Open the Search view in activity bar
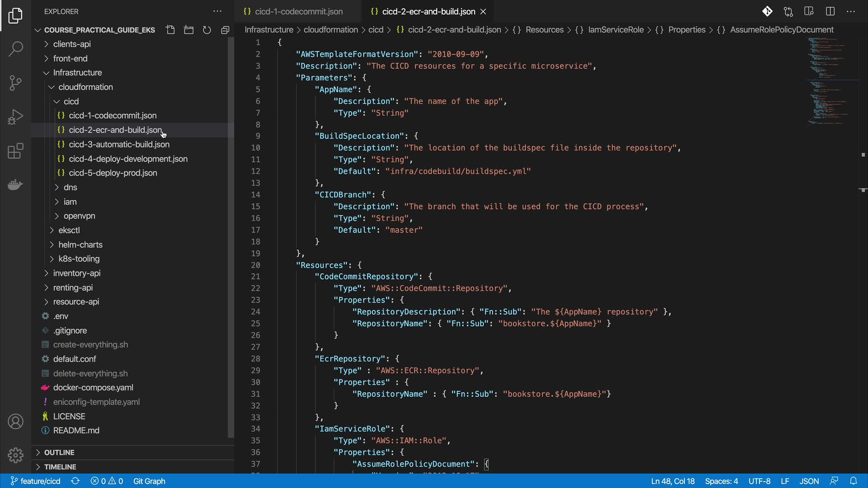 (x=15, y=49)
